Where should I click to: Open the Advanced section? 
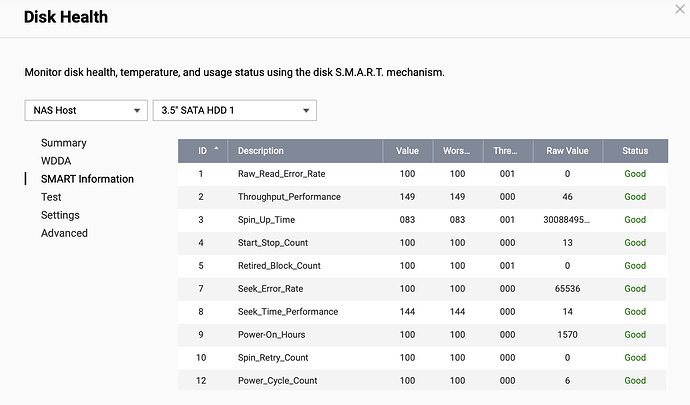point(64,233)
